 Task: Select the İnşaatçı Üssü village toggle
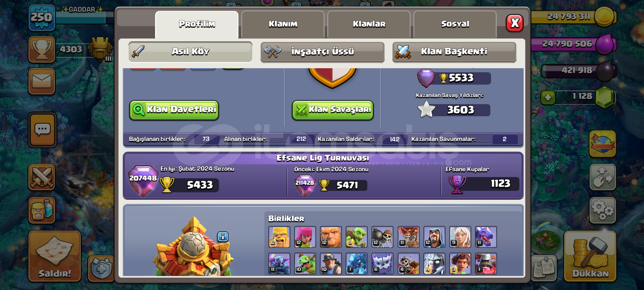coord(322,52)
